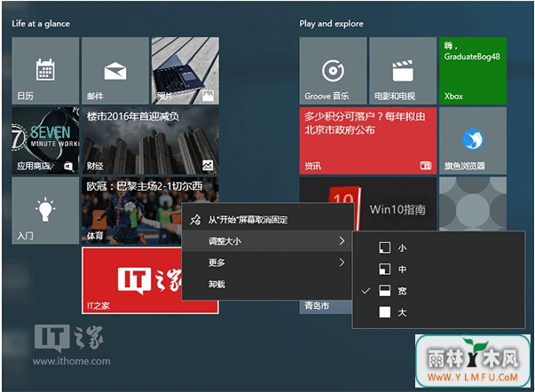Open the green Xbox tile

(473, 71)
